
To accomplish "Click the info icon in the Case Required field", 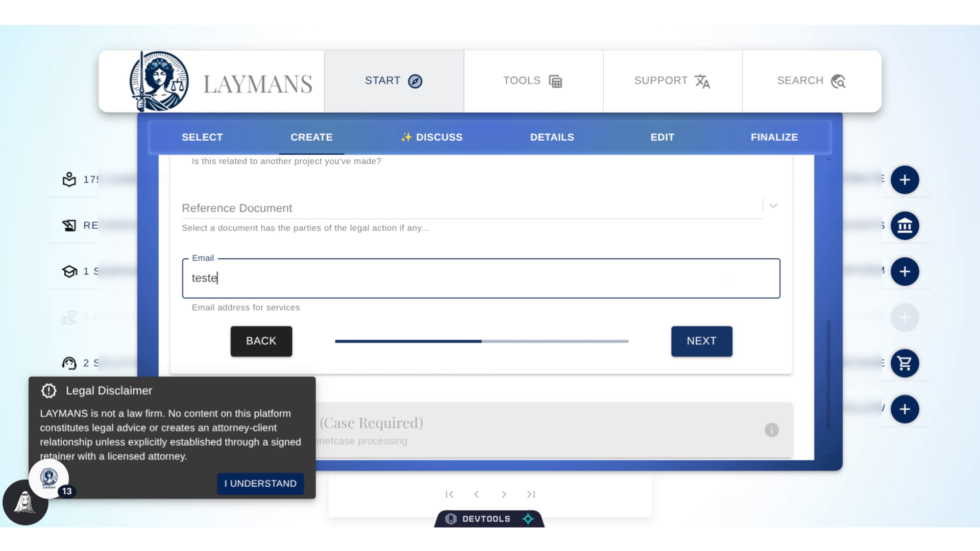I will [x=771, y=431].
